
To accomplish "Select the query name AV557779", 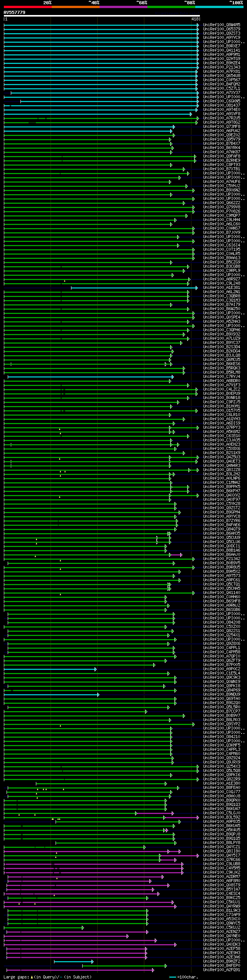I will tap(15, 12).
